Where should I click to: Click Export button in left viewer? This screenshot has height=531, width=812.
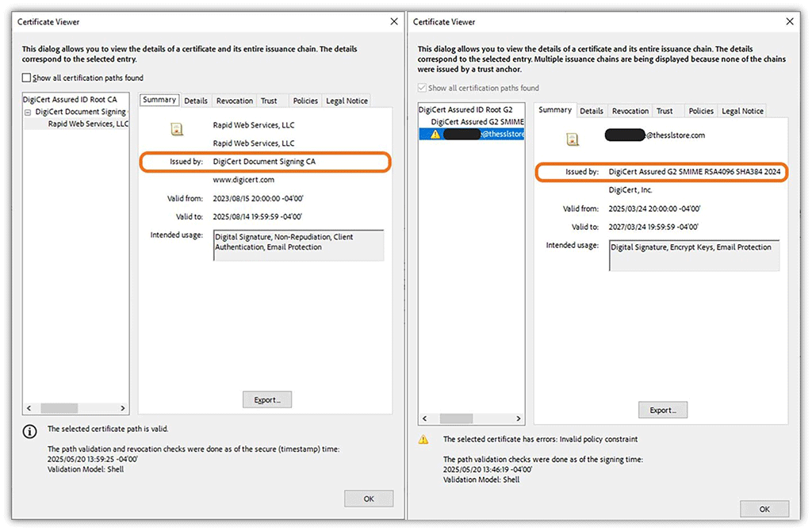tap(267, 399)
